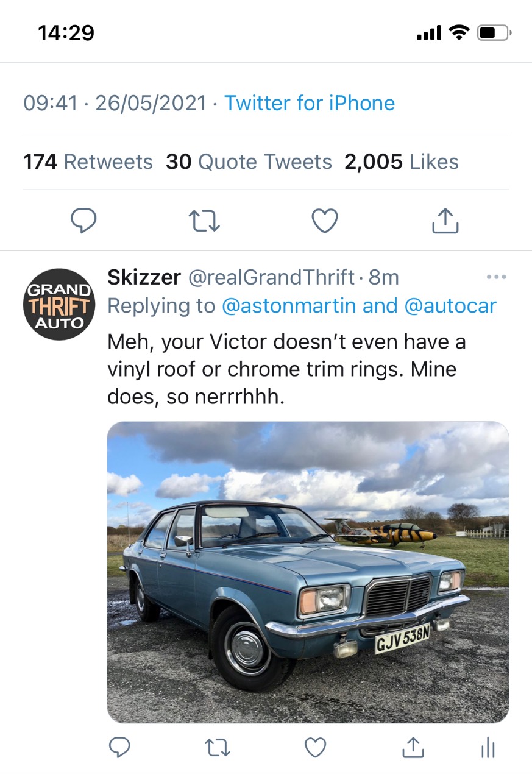
Task: Tap the 09:41 · 26/05/2021 tweet timestamp
Action: click(x=115, y=103)
